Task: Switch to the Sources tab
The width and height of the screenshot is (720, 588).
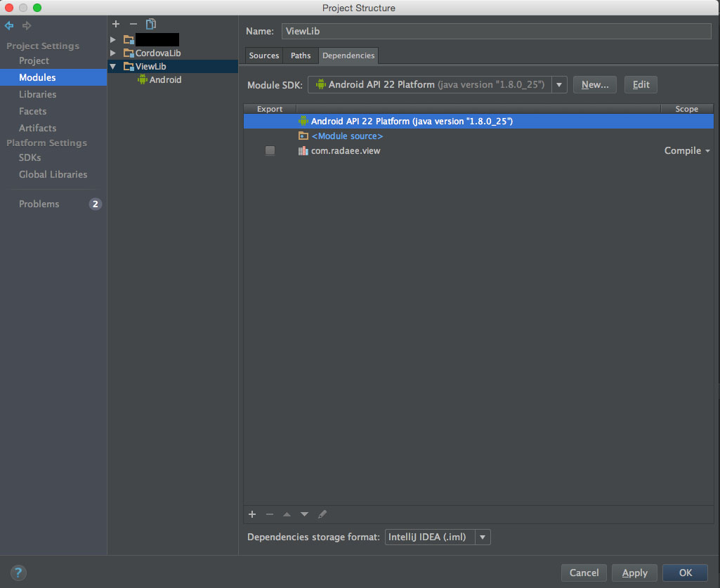Action: (x=263, y=55)
